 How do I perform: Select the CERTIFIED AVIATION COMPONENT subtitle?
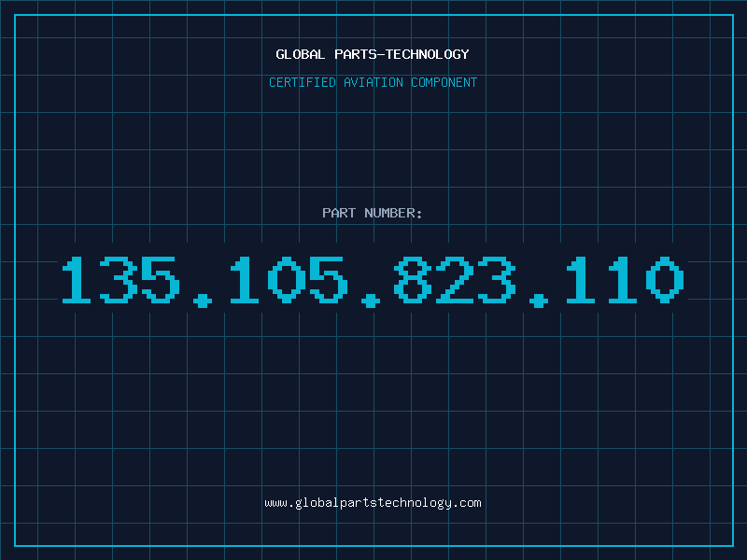coord(373,82)
